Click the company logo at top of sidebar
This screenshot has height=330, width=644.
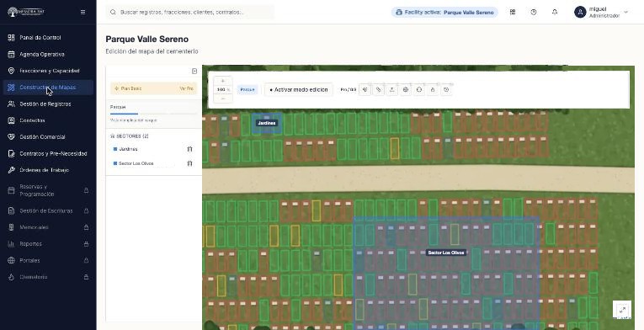pos(26,12)
